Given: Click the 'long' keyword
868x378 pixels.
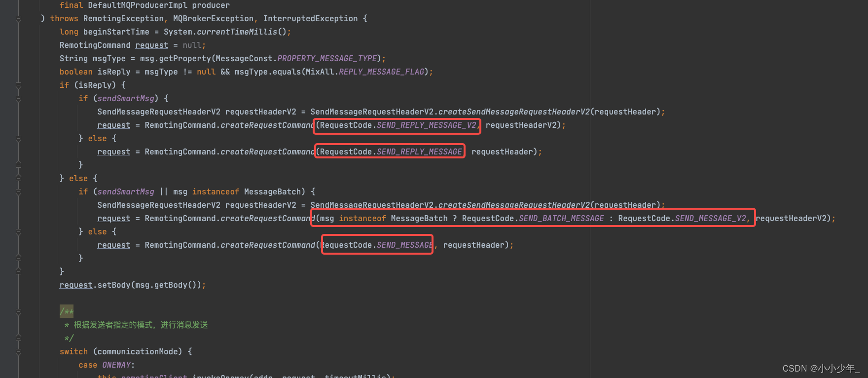Looking at the screenshot, I should tap(69, 32).
